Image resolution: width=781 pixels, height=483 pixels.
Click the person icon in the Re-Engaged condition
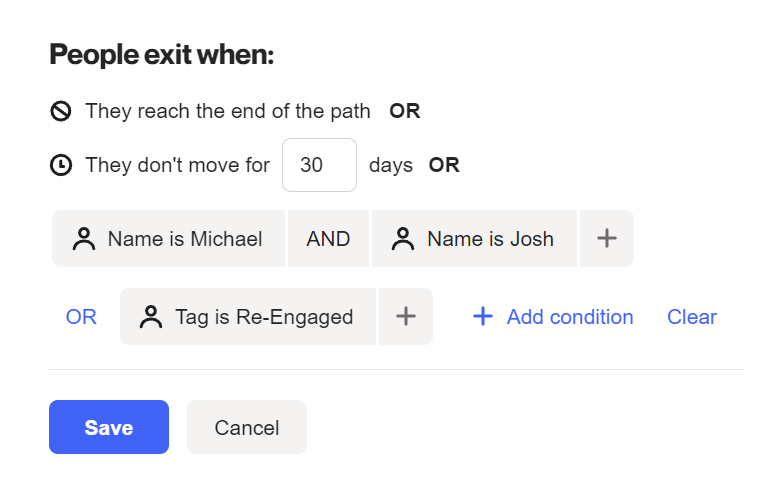pyautogui.click(x=151, y=317)
